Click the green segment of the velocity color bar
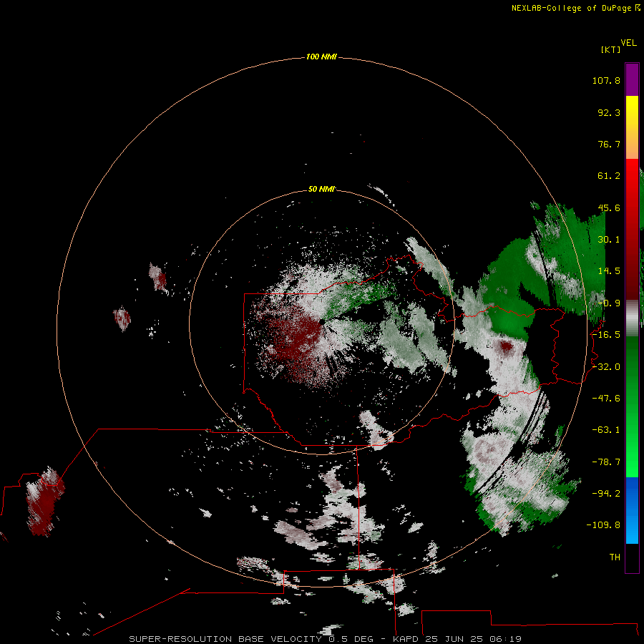The image size is (644, 644). (x=632, y=406)
